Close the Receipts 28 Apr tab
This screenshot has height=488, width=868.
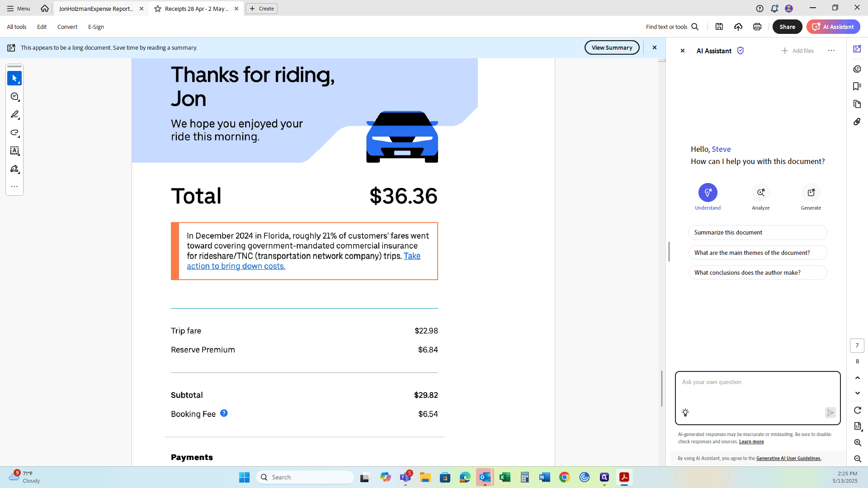click(236, 9)
